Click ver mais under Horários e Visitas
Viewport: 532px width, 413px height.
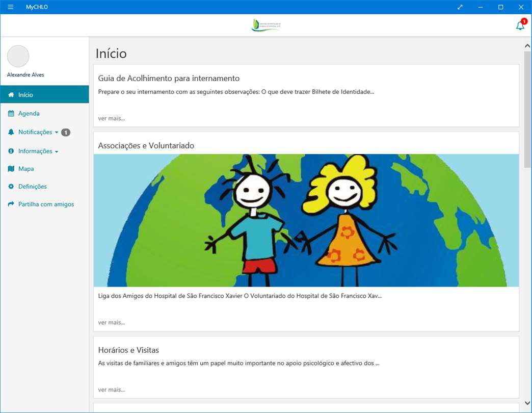[111, 390]
